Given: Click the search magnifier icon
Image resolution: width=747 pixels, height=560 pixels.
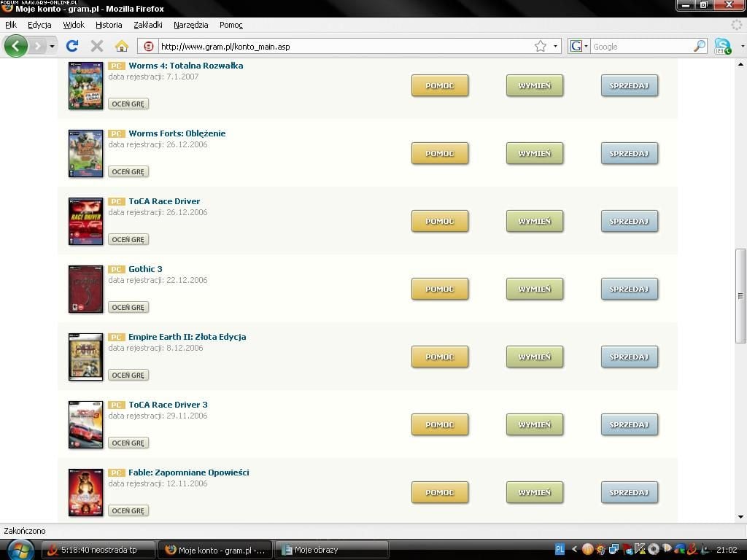Looking at the screenshot, I should [699, 46].
